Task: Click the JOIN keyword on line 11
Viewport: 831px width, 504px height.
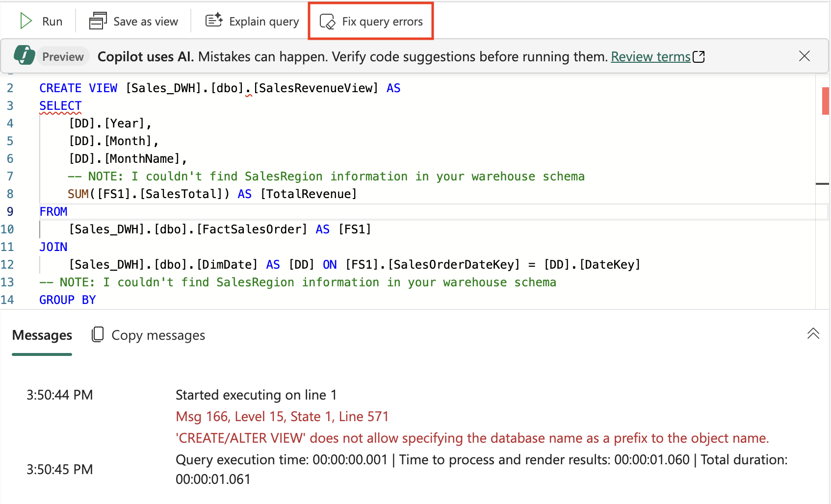Action: pos(53,247)
